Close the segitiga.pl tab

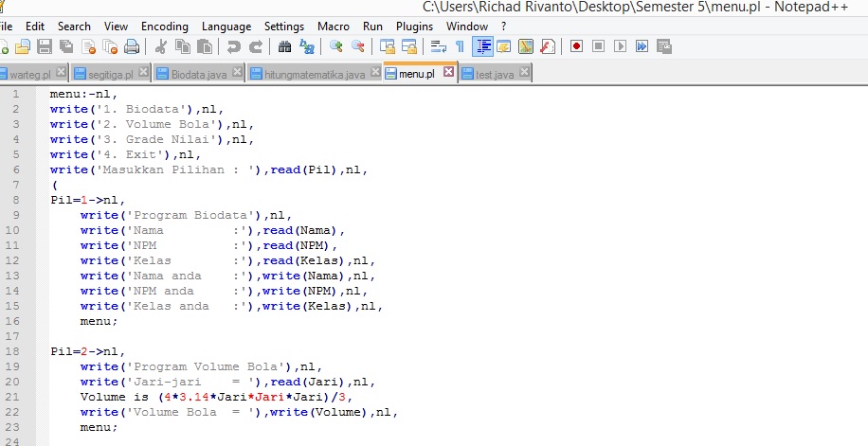(x=143, y=72)
